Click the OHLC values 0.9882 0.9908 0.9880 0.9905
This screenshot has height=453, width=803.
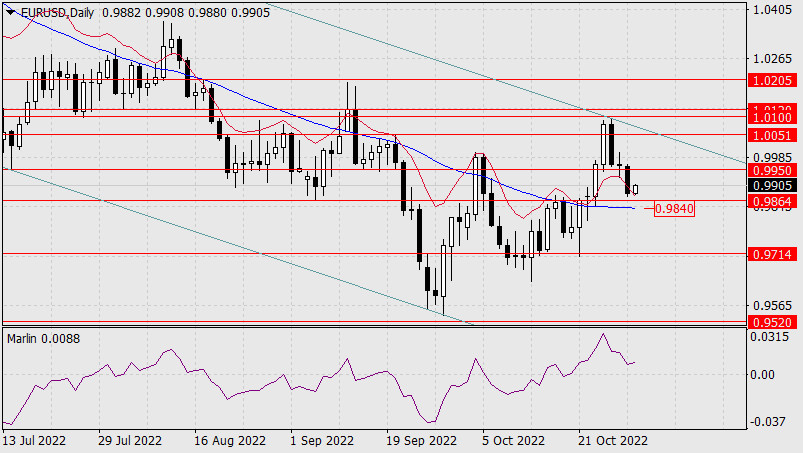point(186,13)
